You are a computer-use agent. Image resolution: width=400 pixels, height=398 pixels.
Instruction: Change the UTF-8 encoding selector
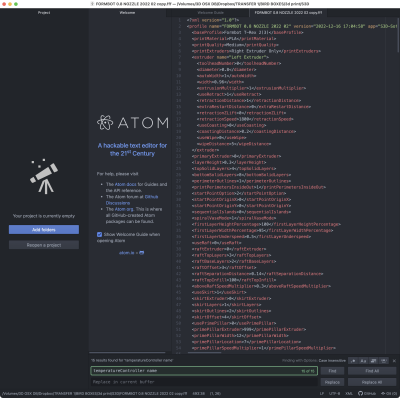pyautogui.click(x=335, y=393)
